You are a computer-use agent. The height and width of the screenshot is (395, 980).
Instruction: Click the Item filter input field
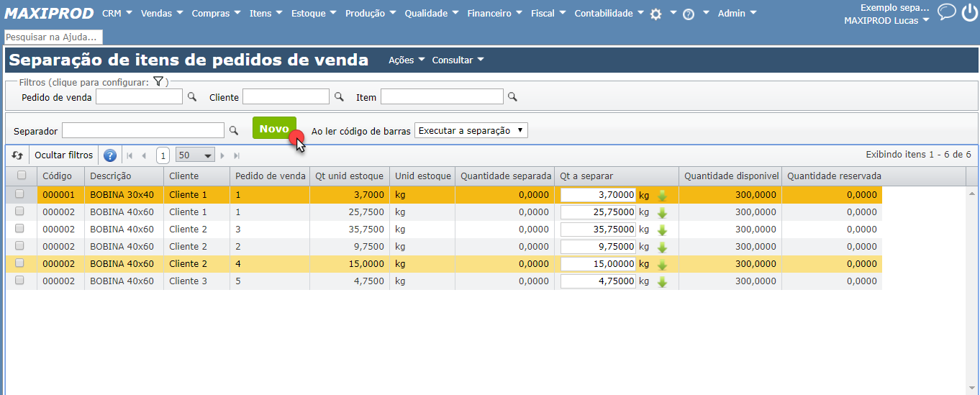(x=442, y=96)
